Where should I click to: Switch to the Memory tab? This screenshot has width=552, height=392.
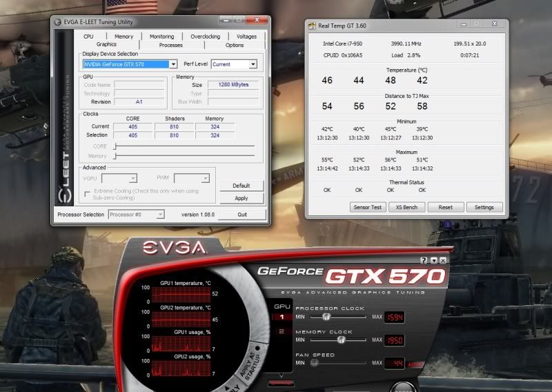(124, 37)
